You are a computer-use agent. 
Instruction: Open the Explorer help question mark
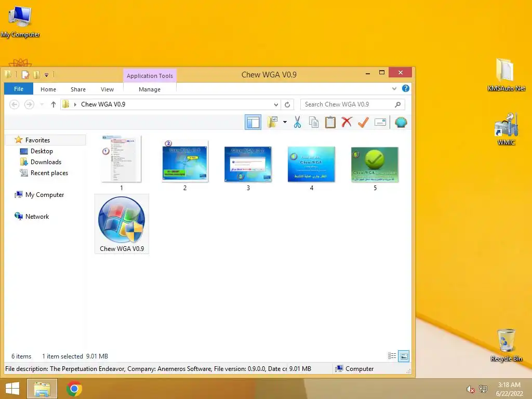[405, 88]
